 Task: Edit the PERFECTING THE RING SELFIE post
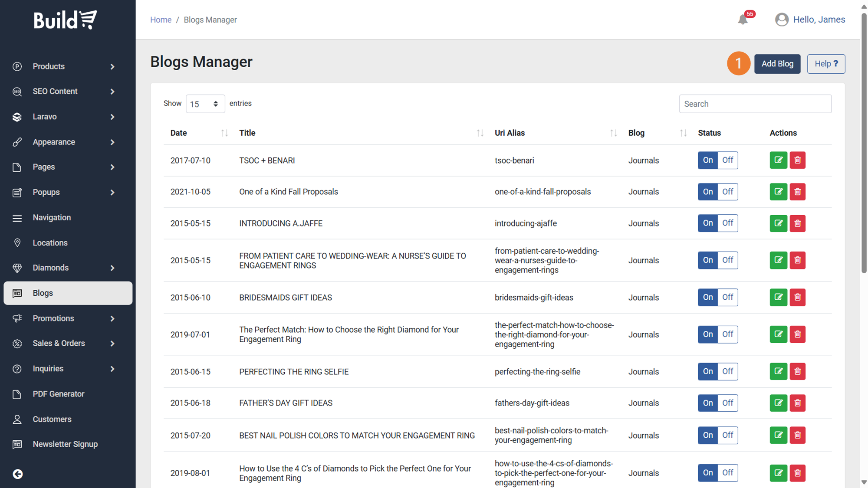[778, 371]
